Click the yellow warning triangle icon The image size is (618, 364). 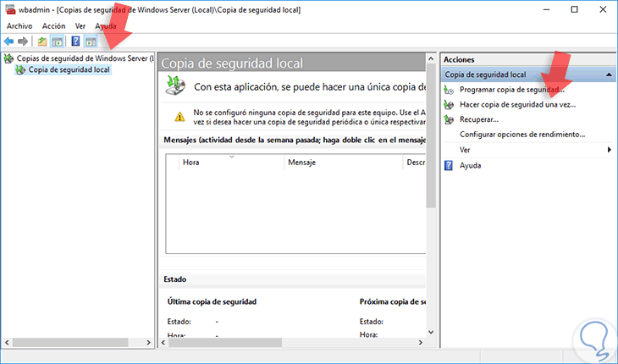click(x=179, y=117)
